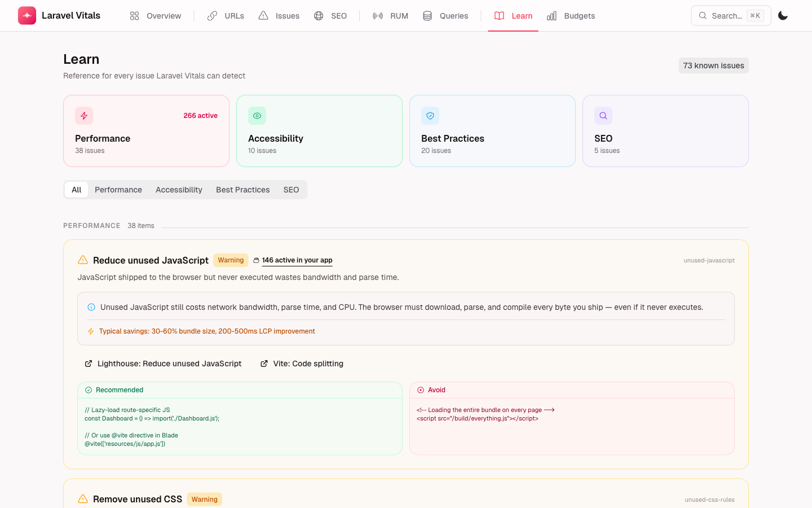This screenshot has width=812, height=508.
Task: Go to Overview page
Action: (156, 16)
